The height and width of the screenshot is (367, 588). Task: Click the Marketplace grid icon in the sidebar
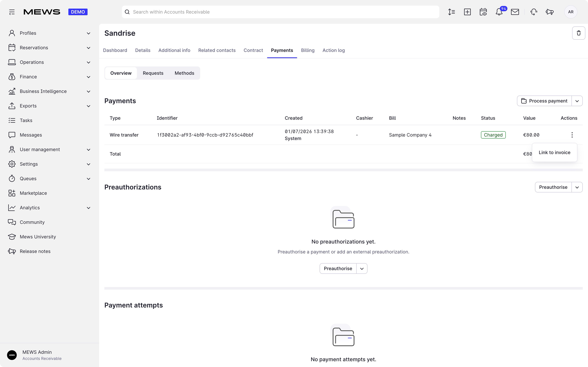point(12,193)
